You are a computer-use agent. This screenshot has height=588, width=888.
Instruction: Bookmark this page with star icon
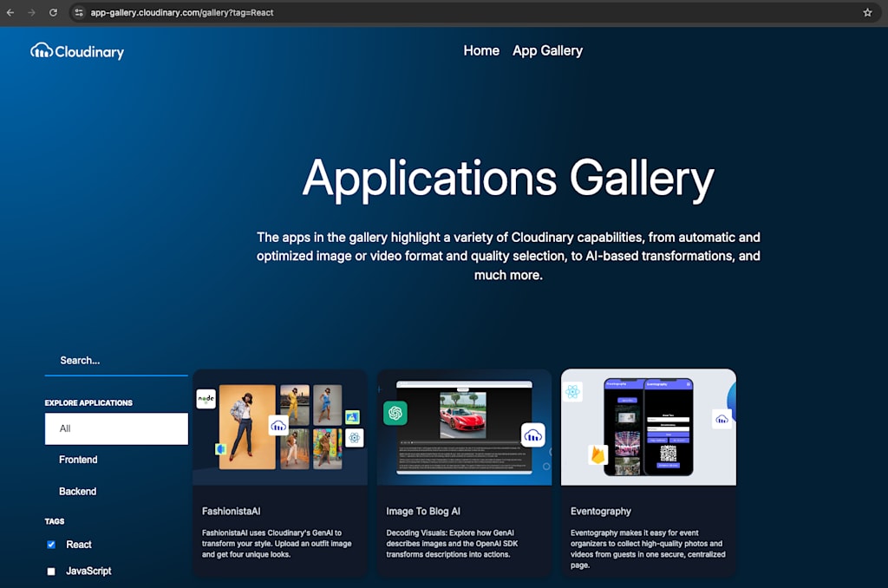(867, 12)
